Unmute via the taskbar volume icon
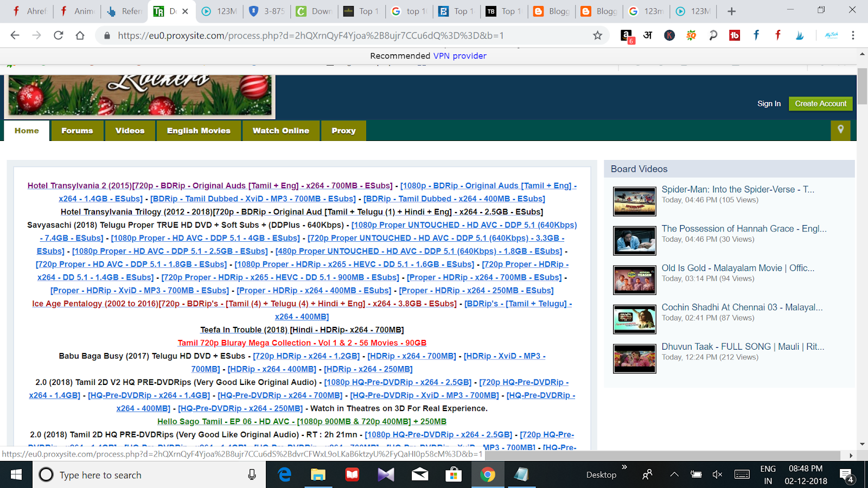This screenshot has width=868, height=488. (717, 475)
